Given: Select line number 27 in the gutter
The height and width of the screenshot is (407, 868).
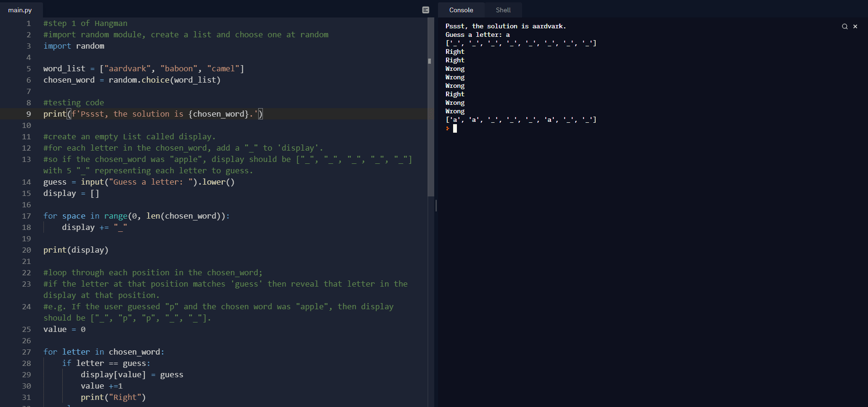Looking at the screenshot, I should click(x=26, y=352).
